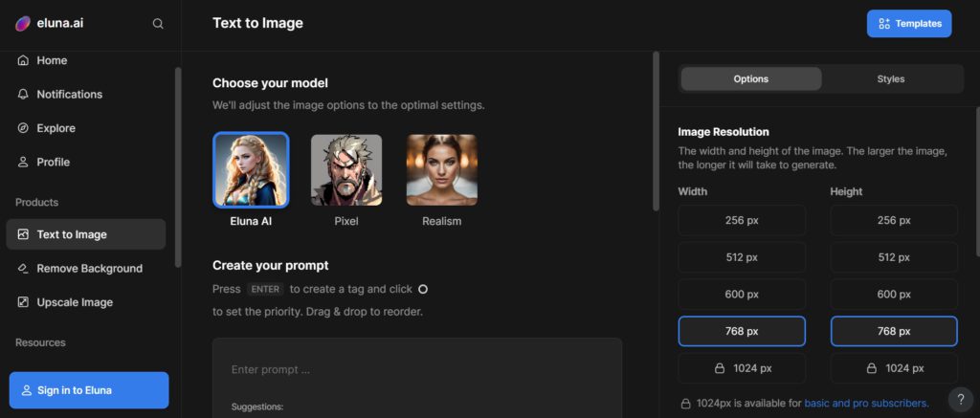980x418 pixels.
Task: Open basic and pro subscribers link
Action: [x=865, y=403]
